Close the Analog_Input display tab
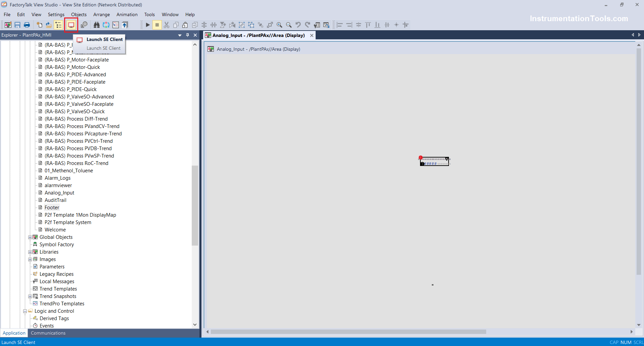This screenshot has width=644, height=346. click(312, 35)
